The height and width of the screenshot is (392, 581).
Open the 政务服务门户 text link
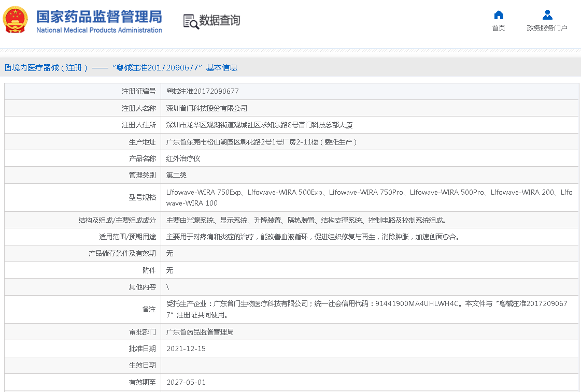tap(547, 28)
